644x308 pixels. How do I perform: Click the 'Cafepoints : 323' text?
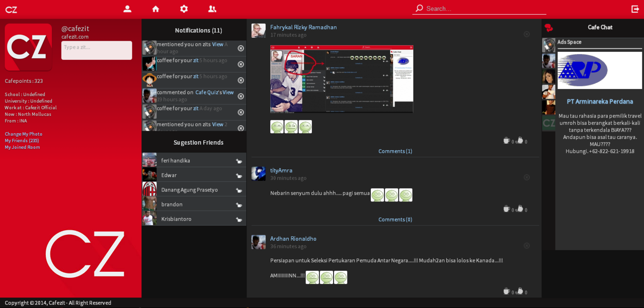[x=24, y=81]
